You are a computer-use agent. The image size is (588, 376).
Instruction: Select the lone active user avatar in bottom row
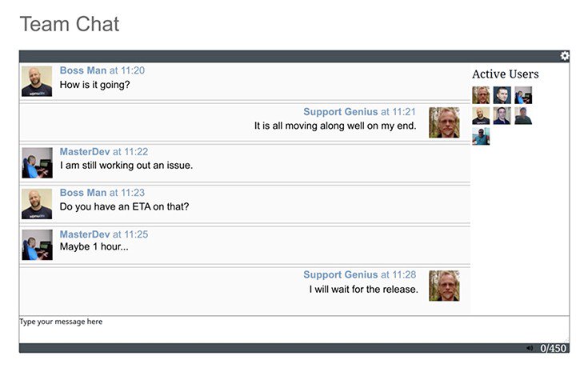point(481,136)
